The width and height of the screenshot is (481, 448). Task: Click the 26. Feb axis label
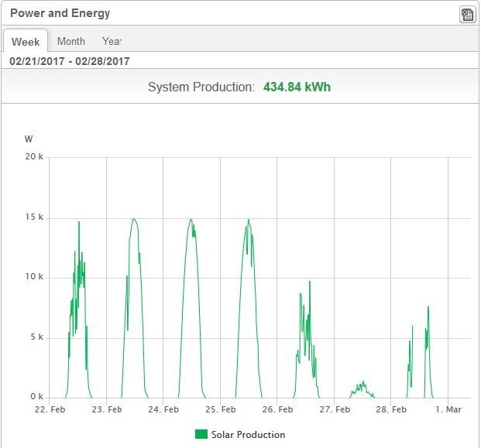pos(277,409)
